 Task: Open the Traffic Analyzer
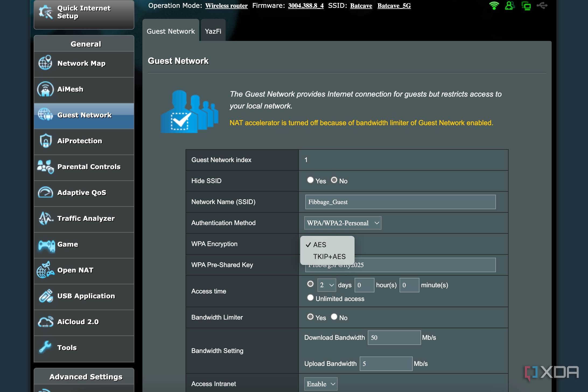86,218
